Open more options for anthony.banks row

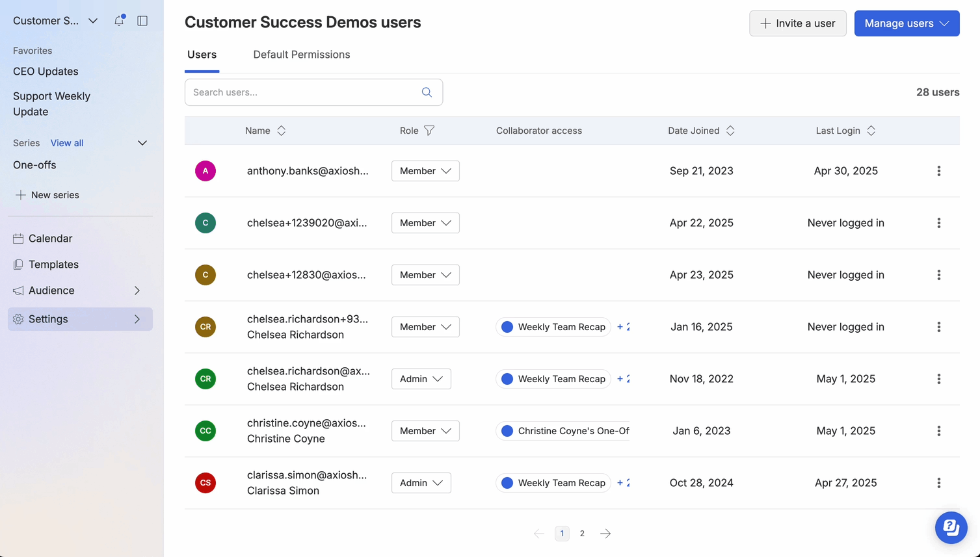pyautogui.click(x=938, y=171)
